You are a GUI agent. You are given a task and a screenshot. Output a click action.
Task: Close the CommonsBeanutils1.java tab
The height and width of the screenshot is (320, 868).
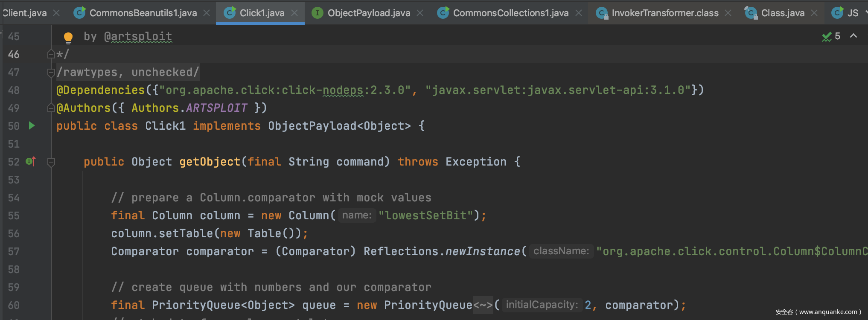207,13
